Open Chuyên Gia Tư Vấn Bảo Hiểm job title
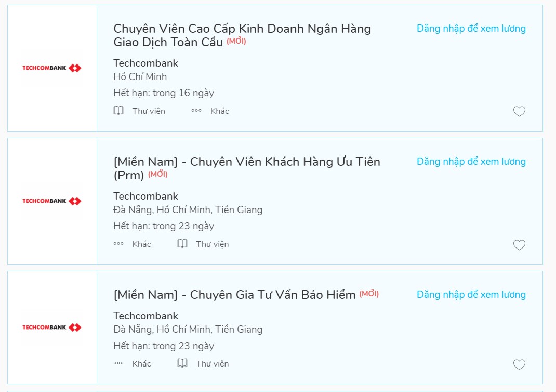The image size is (556, 392). coord(234,295)
